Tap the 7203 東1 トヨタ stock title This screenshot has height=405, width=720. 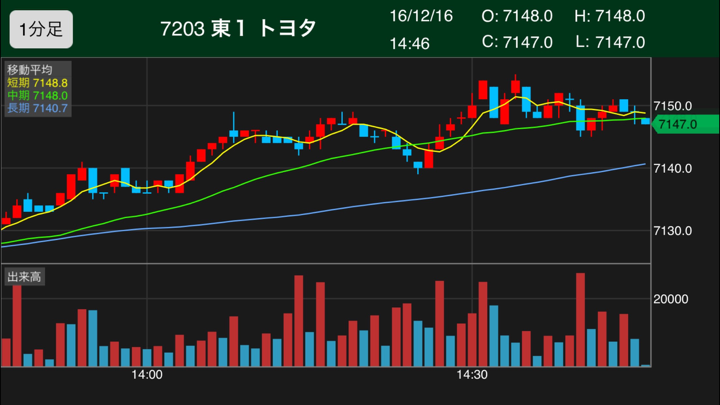pyautogui.click(x=237, y=28)
